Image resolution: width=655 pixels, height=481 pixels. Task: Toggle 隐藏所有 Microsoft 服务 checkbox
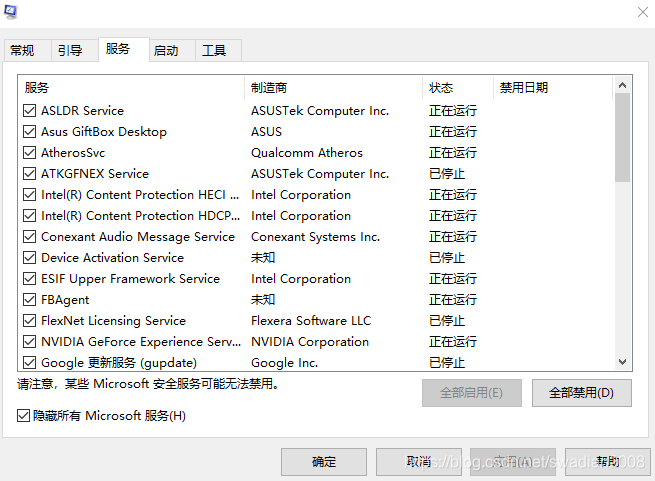[23, 416]
